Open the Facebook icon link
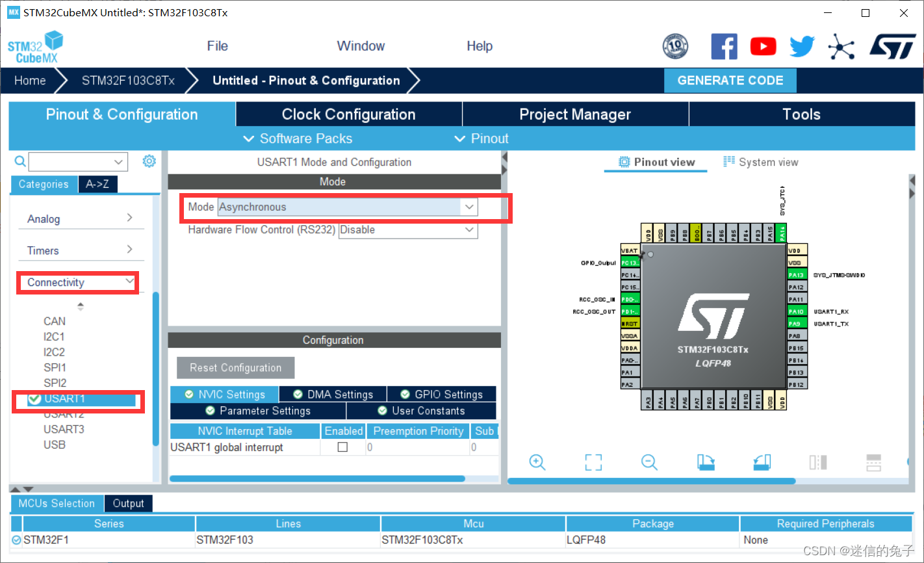The height and width of the screenshot is (563, 924). [x=724, y=47]
